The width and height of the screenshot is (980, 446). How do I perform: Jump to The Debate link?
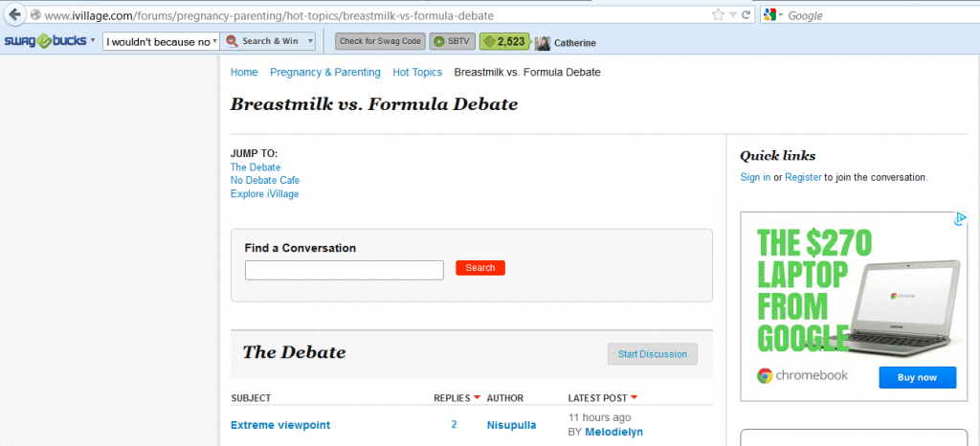point(256,167)
